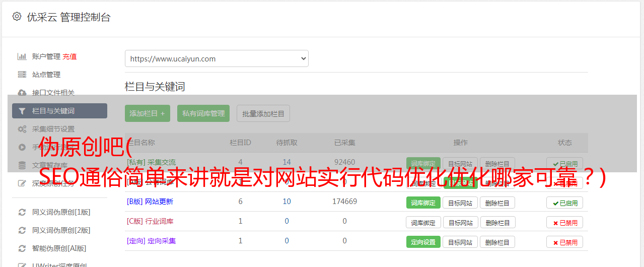This screenshot has width=644, height=267.
Task: Click 批量添加栏目 button
Action: click(263, 113)
